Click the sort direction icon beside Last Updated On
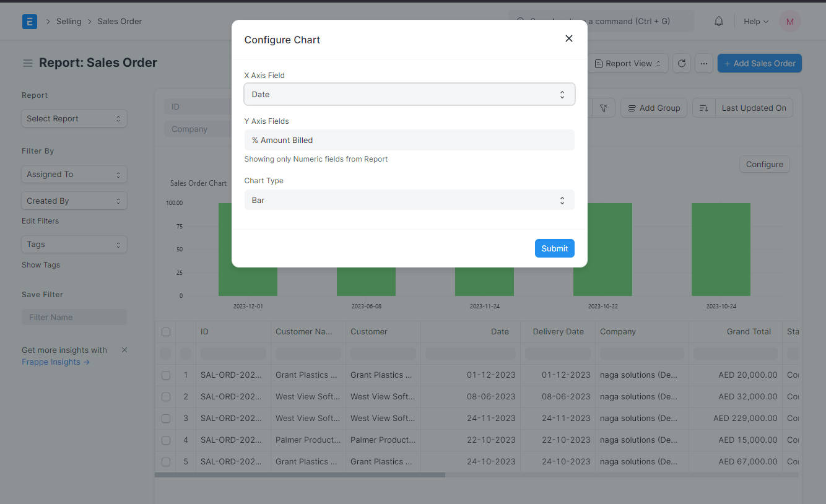The height and width of the screenshot is (504, 826). point(705,107)
